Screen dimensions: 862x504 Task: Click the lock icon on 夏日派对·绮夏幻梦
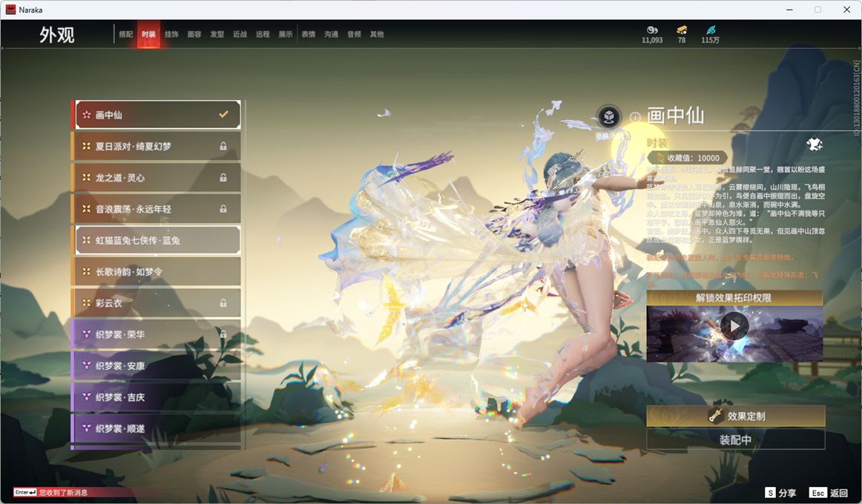223,146
